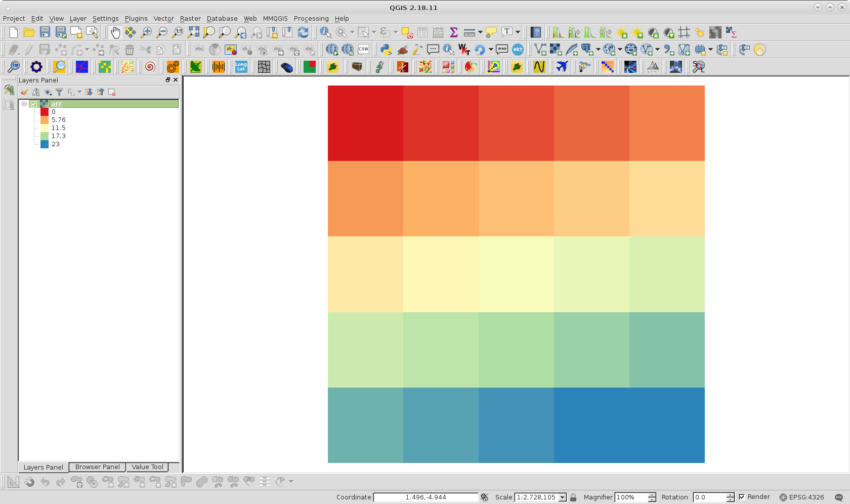
Task: Open the Help contents icon
Action: click(536, 32)
